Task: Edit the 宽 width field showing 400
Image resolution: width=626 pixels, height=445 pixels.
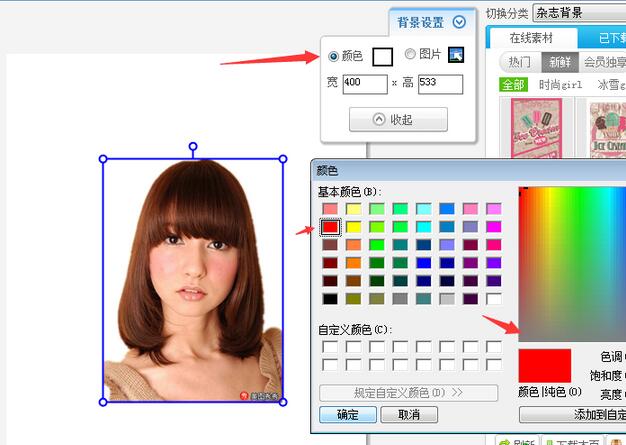Action: [x=365, y=84]
